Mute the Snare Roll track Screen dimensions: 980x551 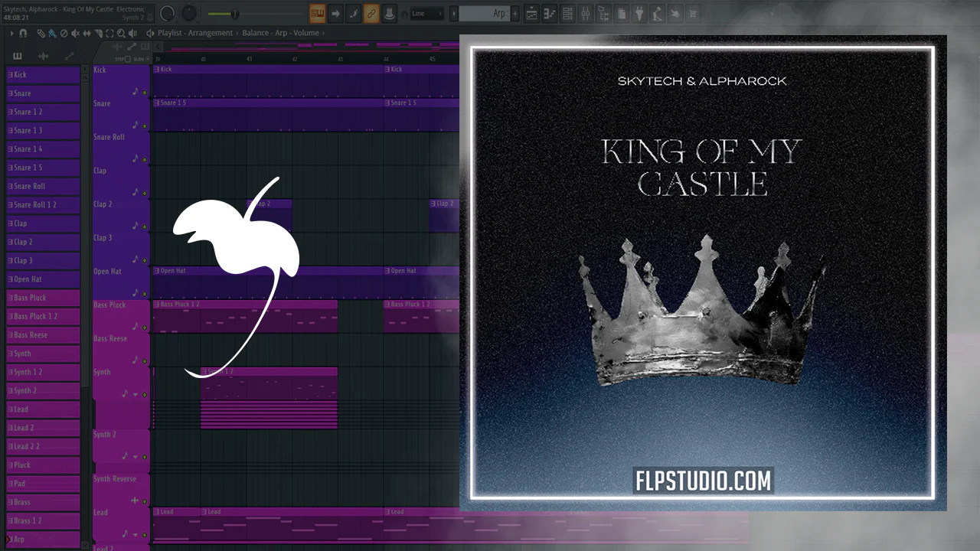(144, 160)
